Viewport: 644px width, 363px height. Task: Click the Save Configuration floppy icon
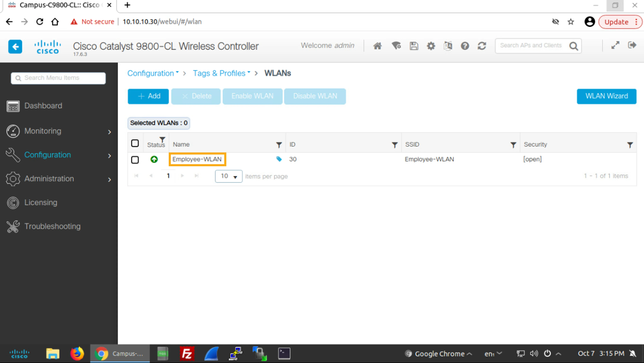click(x=414, y=46)
